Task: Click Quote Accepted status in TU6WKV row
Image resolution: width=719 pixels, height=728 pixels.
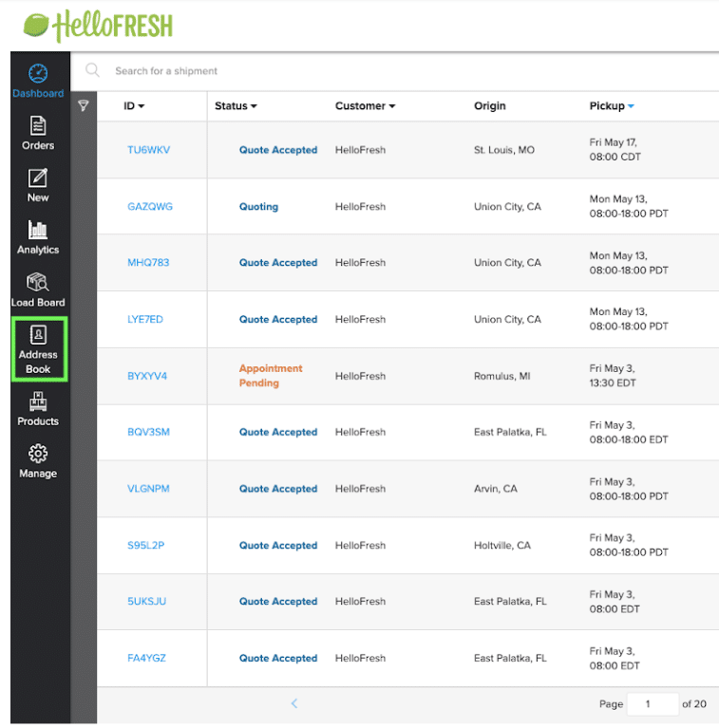Action: [278, 150]
